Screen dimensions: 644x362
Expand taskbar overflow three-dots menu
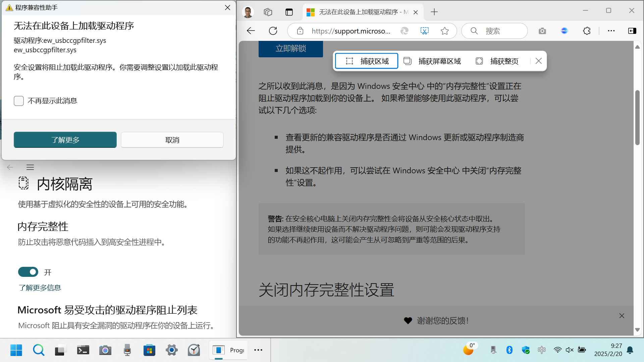click(x=258, y=350)
